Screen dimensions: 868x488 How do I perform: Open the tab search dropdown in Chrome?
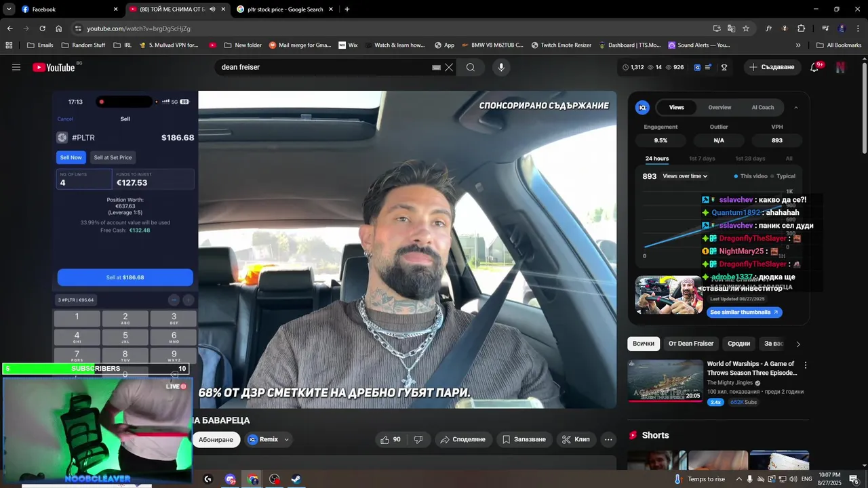pyautogui.click(x=9, y=9)
